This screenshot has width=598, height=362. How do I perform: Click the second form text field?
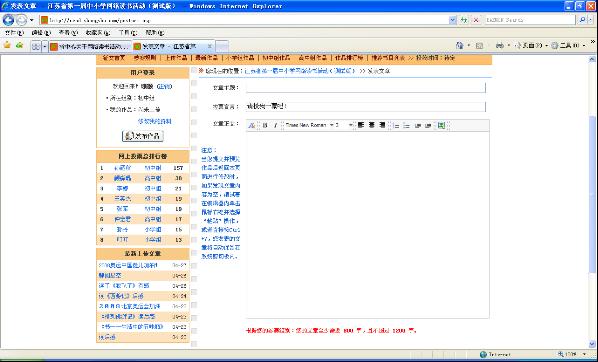[x=366, y=107]
